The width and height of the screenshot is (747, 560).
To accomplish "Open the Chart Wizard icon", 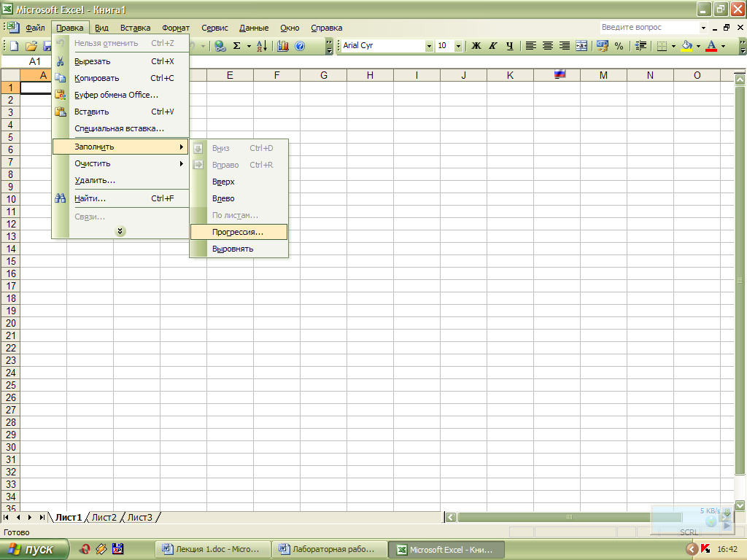I will pos(283,46).
